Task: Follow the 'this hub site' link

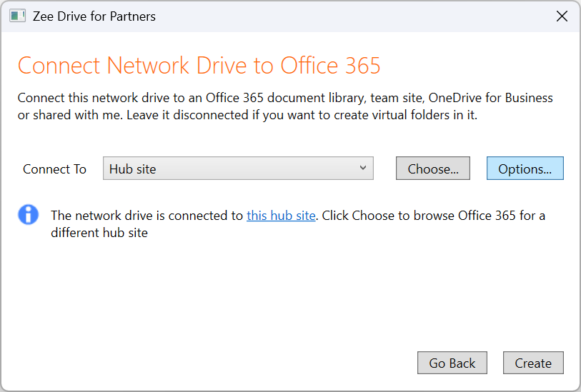Action: tap(281, 215)
